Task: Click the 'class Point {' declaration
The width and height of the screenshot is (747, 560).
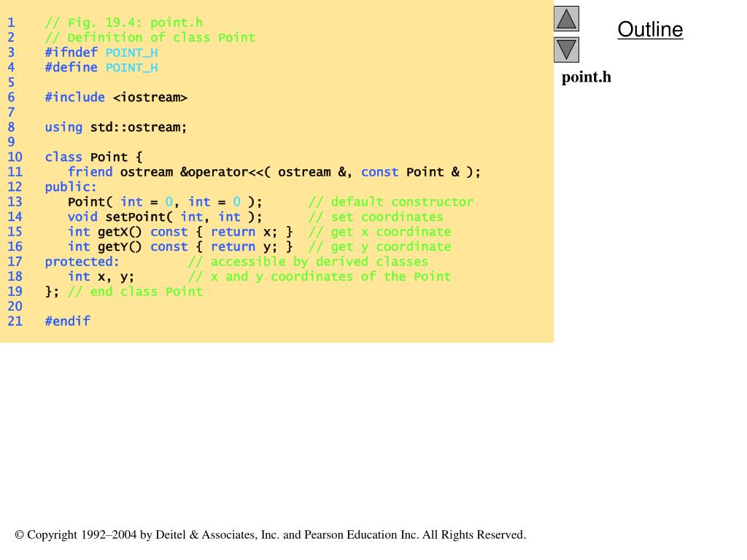Action: (93, 157)
